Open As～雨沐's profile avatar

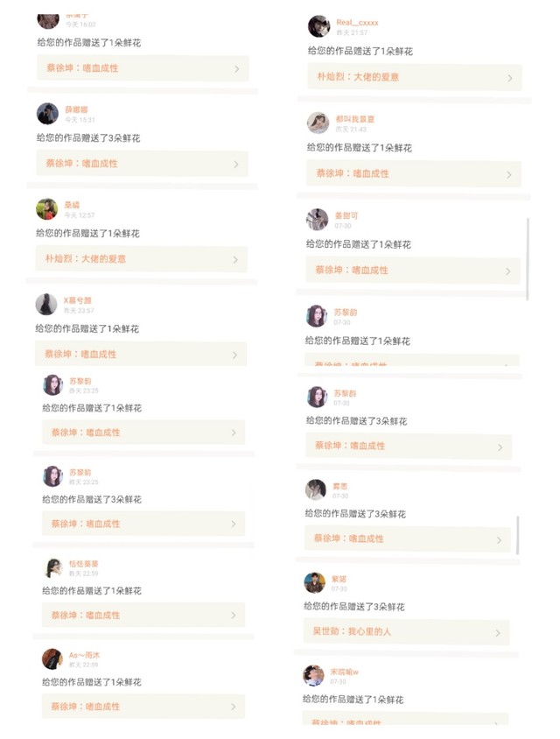click(52, 659)
